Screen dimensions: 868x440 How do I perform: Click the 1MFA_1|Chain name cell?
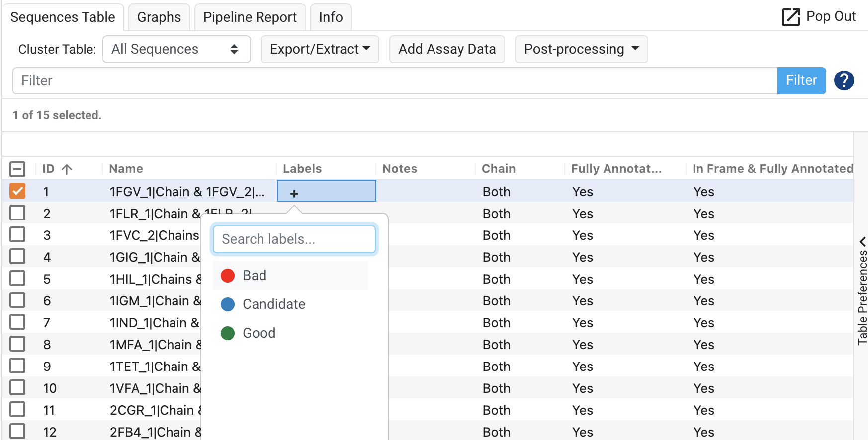point(155,345)
